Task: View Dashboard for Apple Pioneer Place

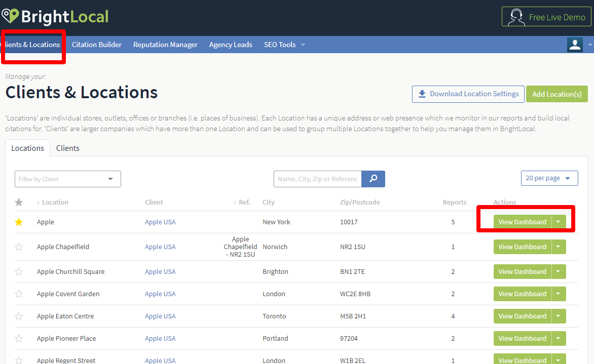Action: click(x=523, y=338)
